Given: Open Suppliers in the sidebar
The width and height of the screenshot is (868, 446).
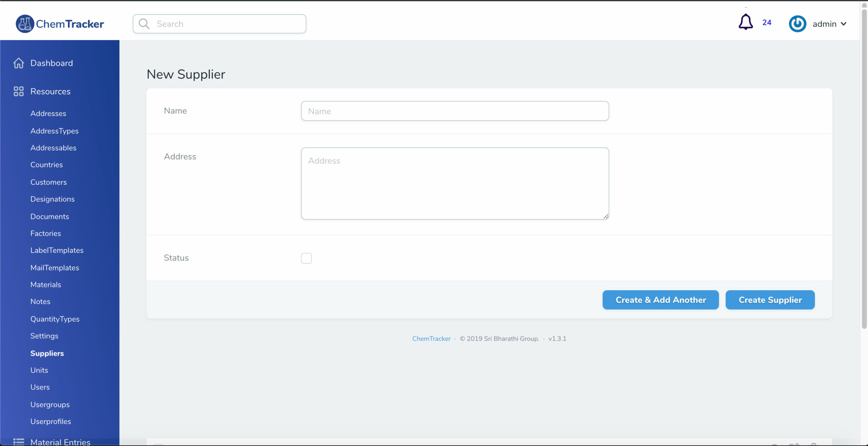Looking at the screenshot, I should click(x=47, y=353).
